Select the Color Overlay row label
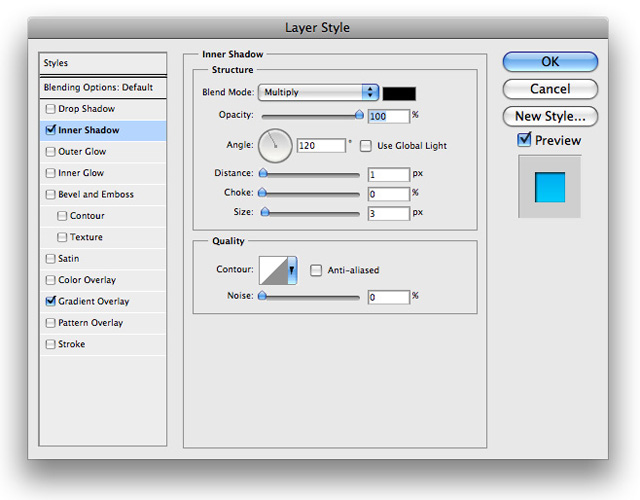The width and height of the screenshot is (640, 500). [87, 280]
